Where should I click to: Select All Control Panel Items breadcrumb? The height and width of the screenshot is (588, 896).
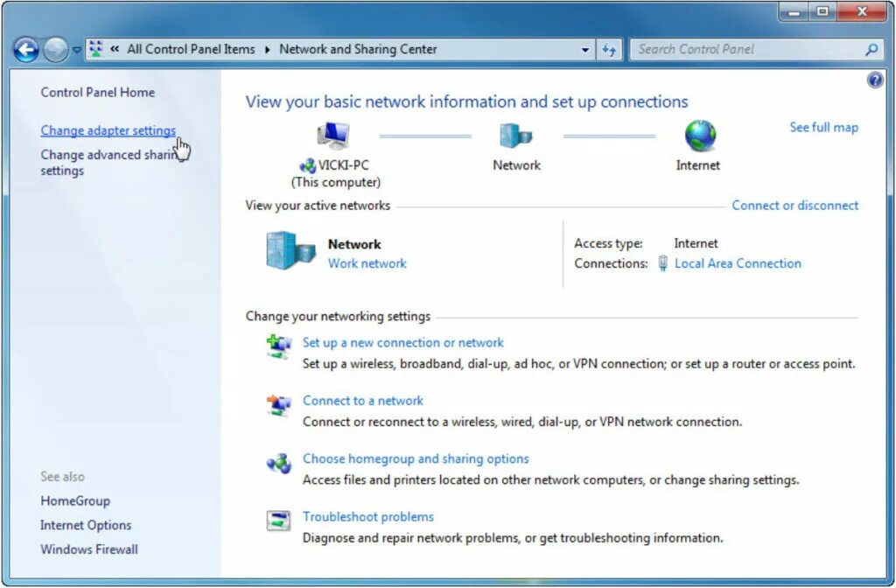click(191, 49)
